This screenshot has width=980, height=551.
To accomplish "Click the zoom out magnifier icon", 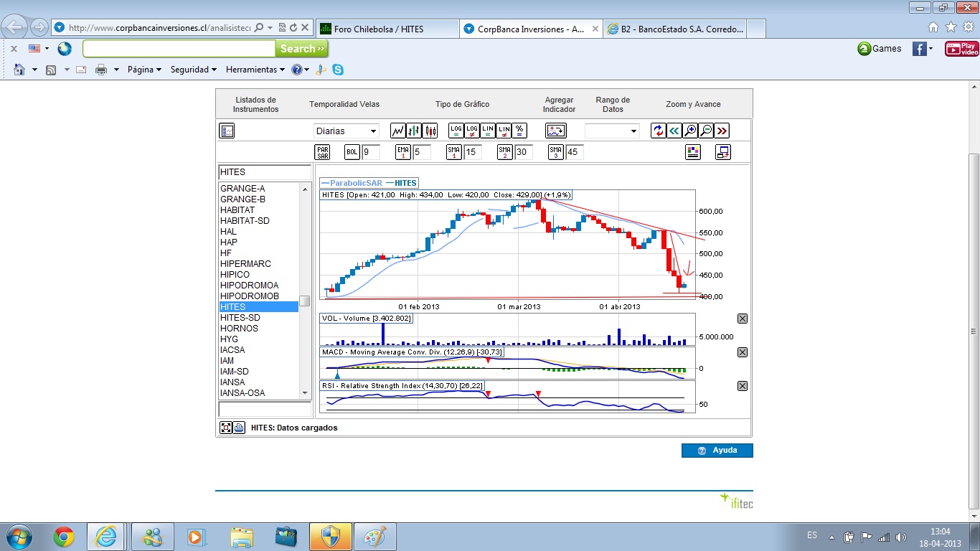I will 706,131.
